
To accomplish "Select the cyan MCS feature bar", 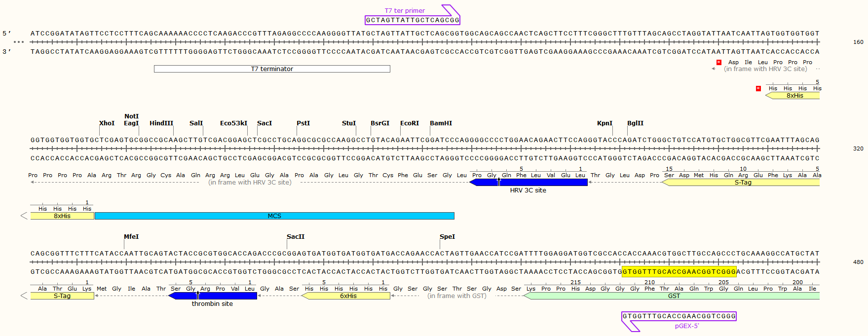I will pyautogui.click(x=274, y=216).
